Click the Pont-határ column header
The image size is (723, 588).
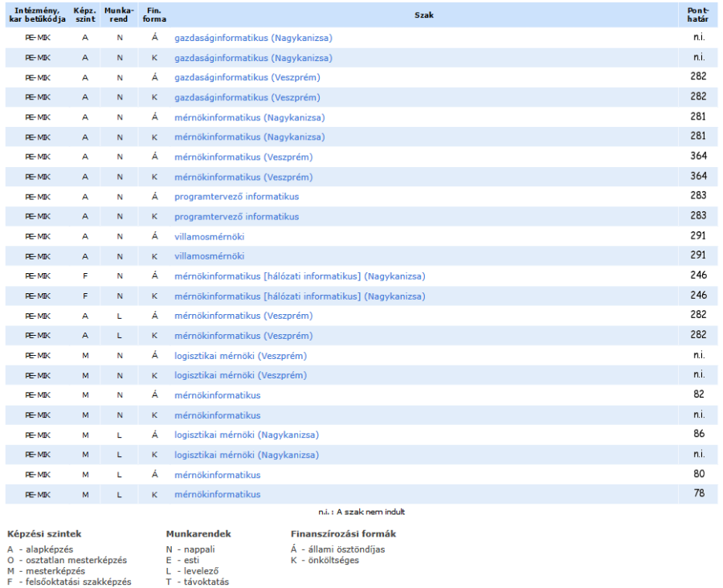[x=698, y=15]
